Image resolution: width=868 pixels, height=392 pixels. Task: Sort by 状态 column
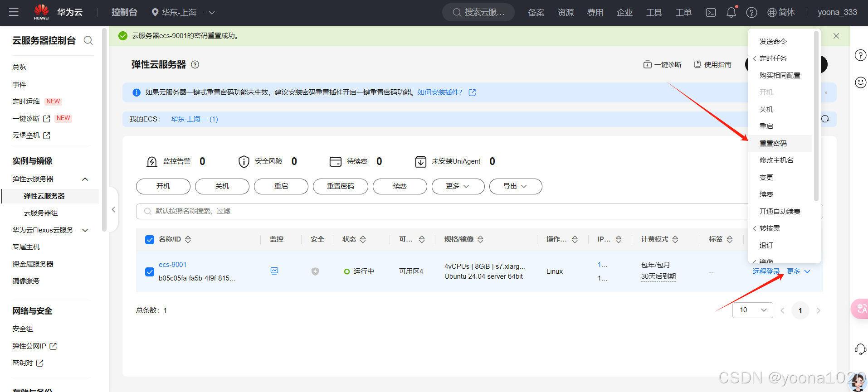click(363, 239)
